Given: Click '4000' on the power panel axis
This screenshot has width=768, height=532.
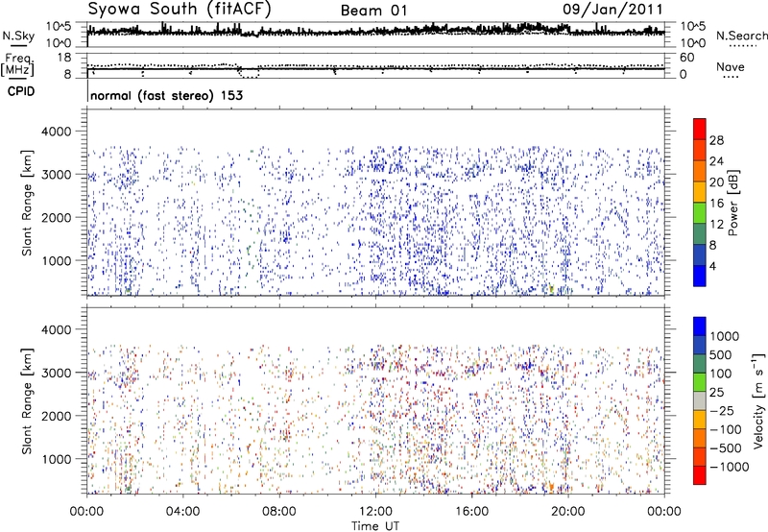Looking at the screenshot, I should tap(57, 132).
